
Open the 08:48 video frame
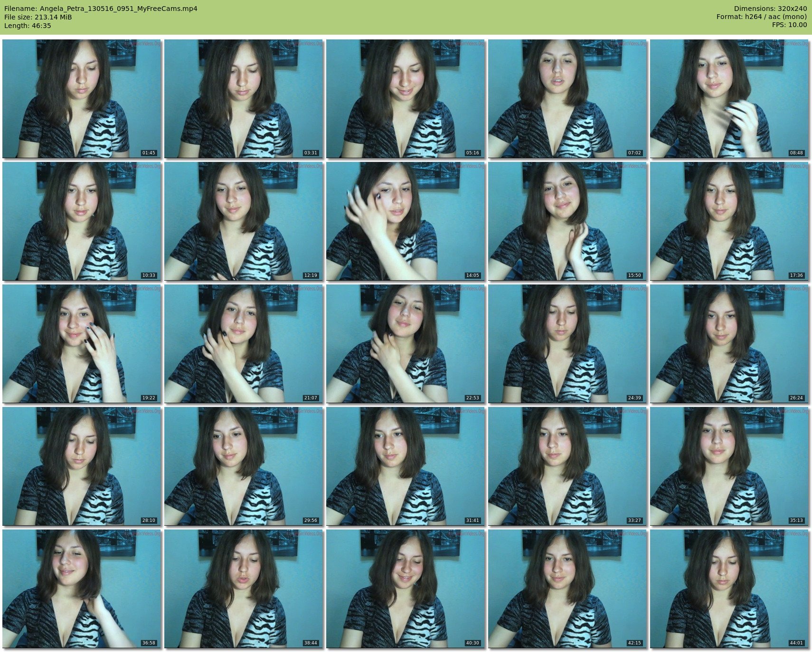[729, 99]
